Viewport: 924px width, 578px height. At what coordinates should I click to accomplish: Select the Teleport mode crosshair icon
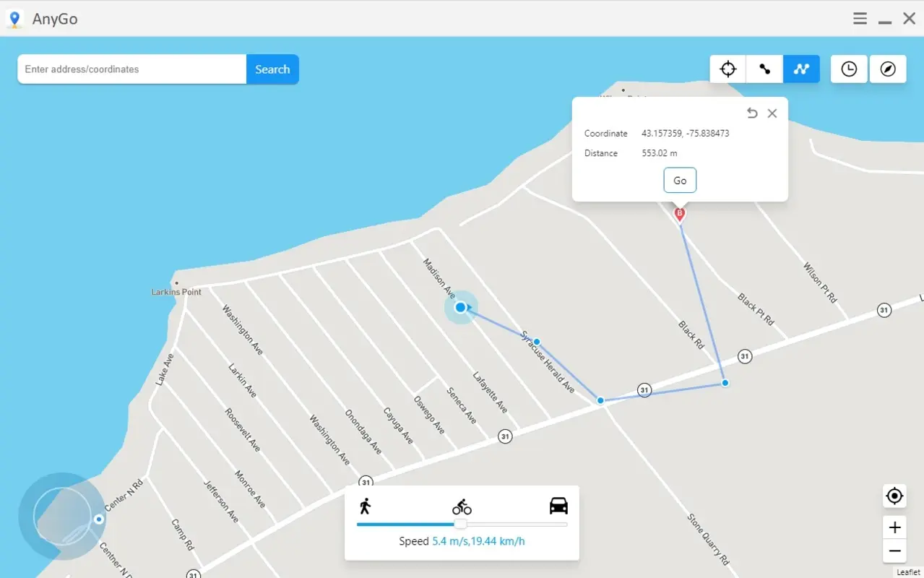click(727, 69)
